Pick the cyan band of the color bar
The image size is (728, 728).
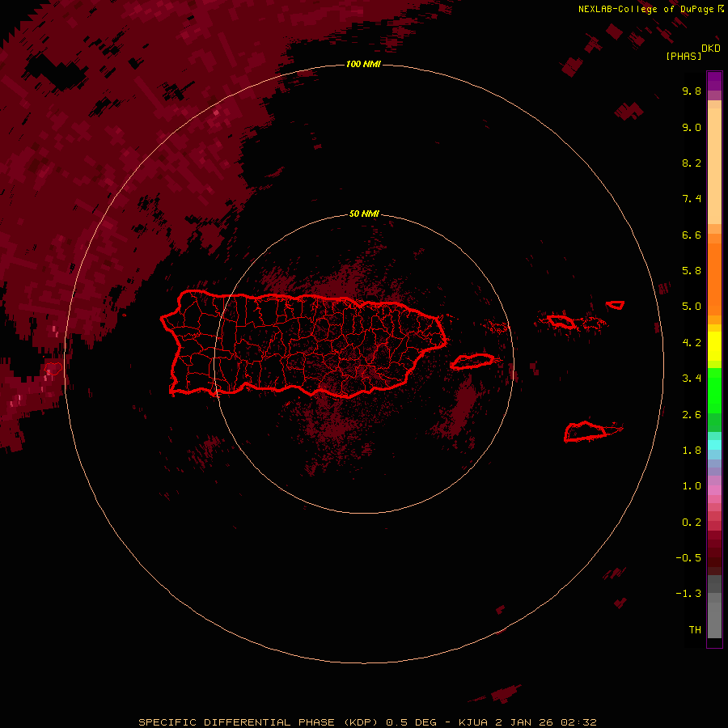point(714,445)
